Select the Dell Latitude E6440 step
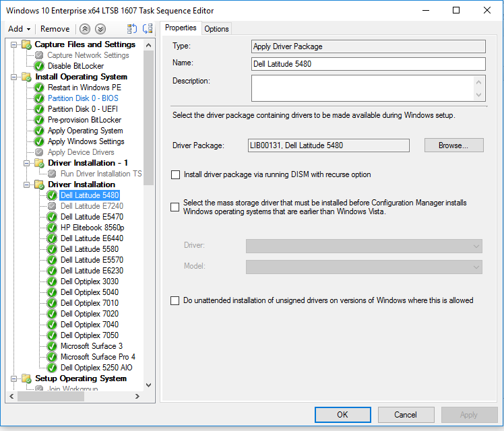Image resolution: width=504 pixels, height=431 pixels. [x=92, y=238]
